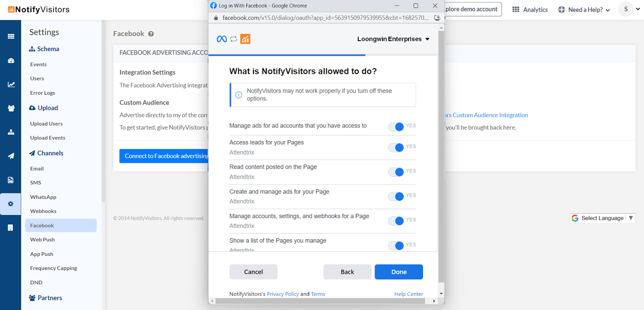Open the sitemap hierarchy sidebar icon
Screen dimensions: 644x310
click(11, 132)
